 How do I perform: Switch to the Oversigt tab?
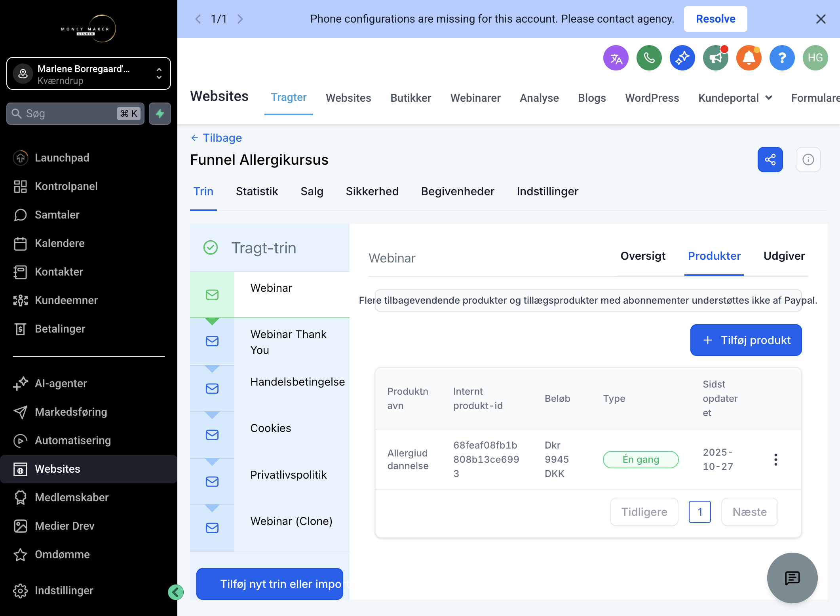click(643, 256)
